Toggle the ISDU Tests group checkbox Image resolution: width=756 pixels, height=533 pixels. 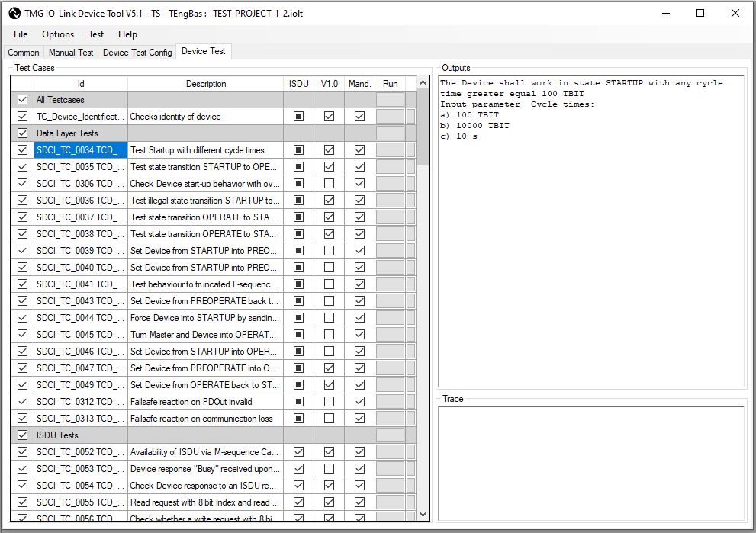22,435
